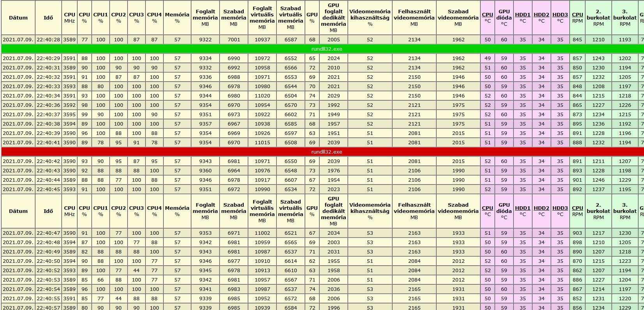The height and width of the screenshot is (310, 644).
Task: Select the time cell 22:40:53
Action: point(48,280)
